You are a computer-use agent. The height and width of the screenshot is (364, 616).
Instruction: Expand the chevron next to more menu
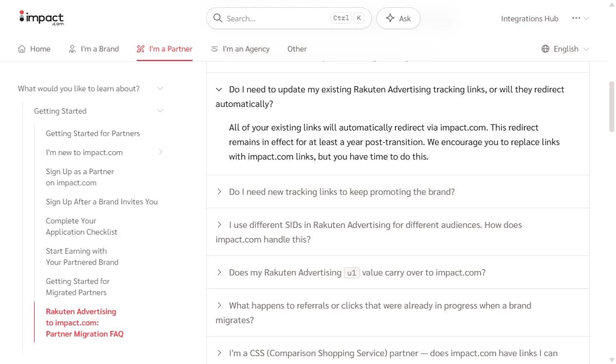pos(586,18)
